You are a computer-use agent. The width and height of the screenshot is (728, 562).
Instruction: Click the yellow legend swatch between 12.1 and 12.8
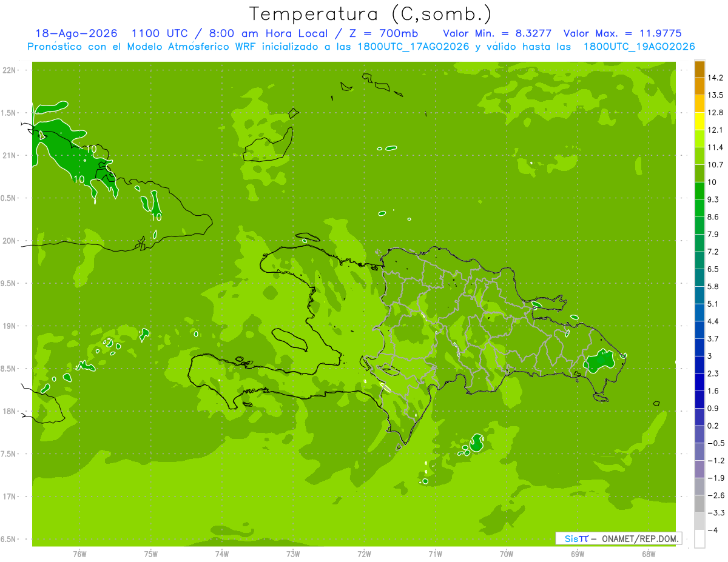coord(699,121)
